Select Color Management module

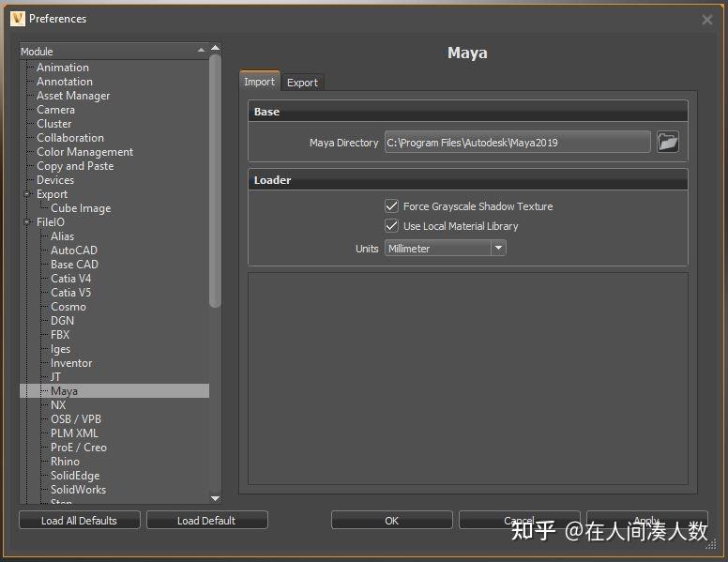coord(85,152)
